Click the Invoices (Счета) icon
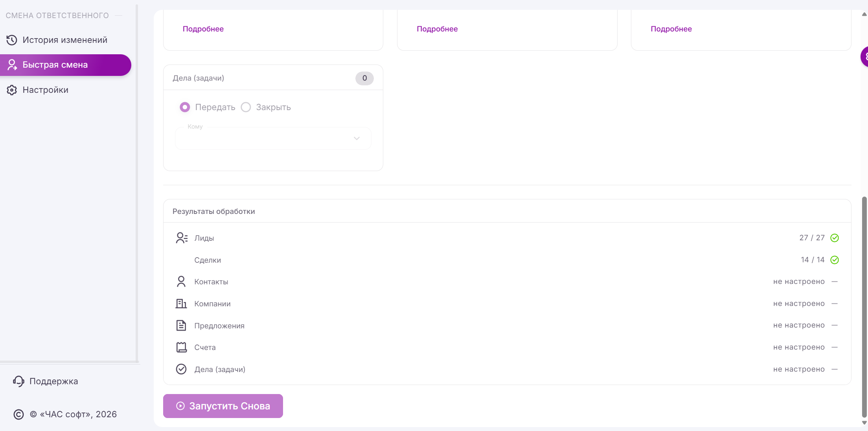Viewport: 868px width, 431px height. coord(181,347)
